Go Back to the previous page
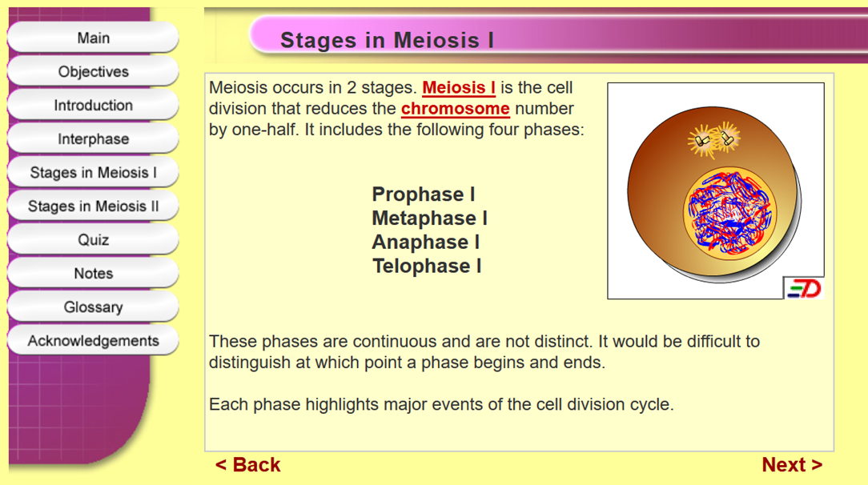The image size is (868, 485). click(x=248, y=464)
